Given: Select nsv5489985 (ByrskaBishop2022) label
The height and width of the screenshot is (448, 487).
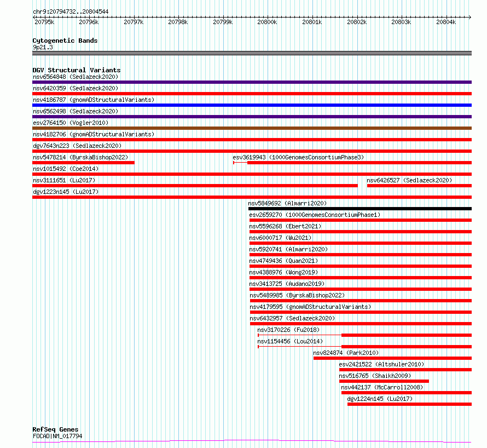Looking at the screenshot, I should click(297, 295).
